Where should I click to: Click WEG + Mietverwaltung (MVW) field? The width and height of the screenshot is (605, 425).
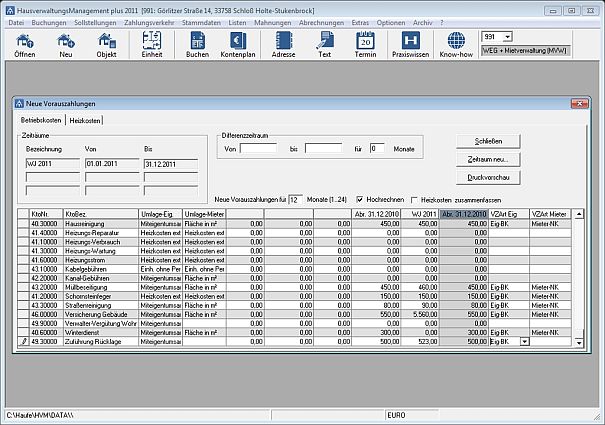coord(525,51)
